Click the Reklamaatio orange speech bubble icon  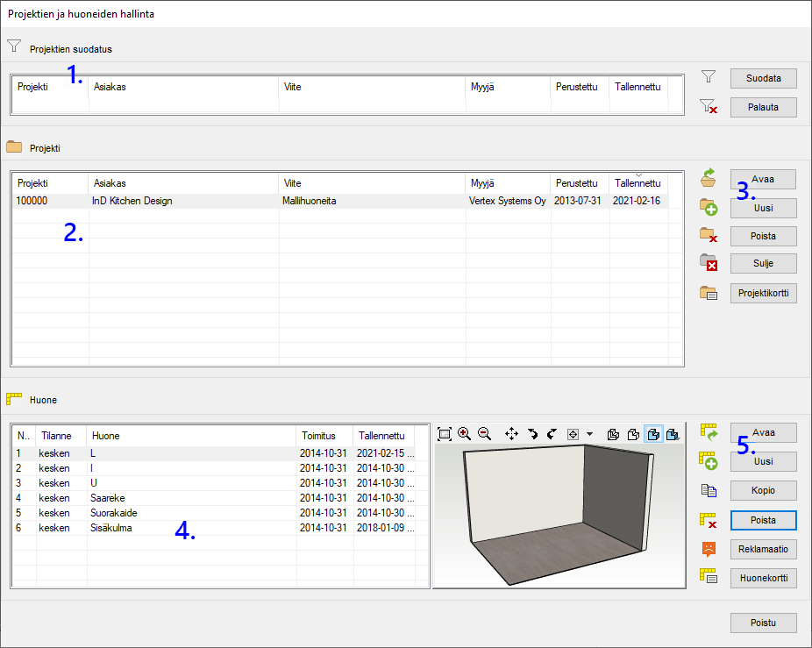[709, 549]
